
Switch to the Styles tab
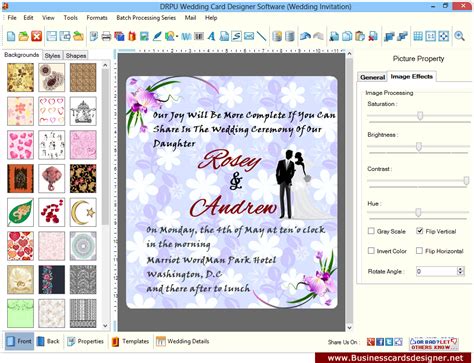coord(52,55)
